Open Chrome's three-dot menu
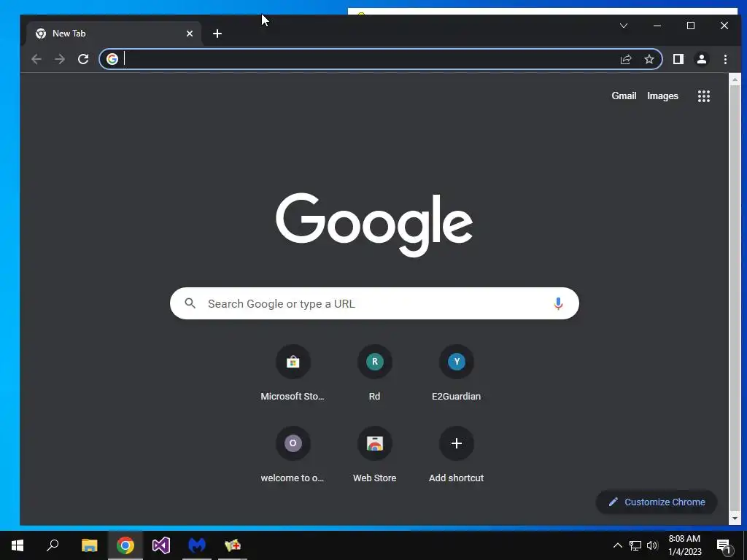Image resolution: width=747 pixels, height=560 pixels. 725,59
